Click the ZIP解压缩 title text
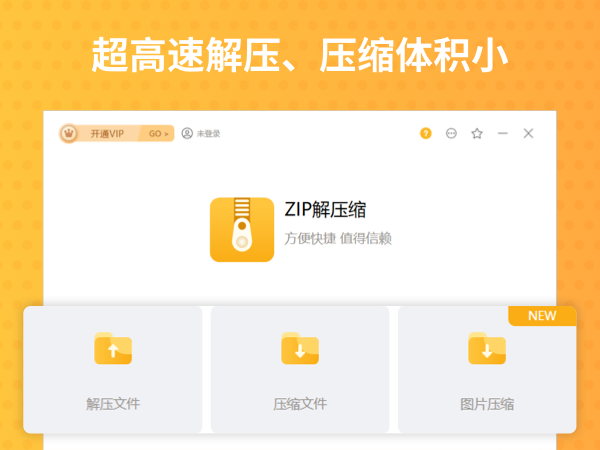 point(325,210)
